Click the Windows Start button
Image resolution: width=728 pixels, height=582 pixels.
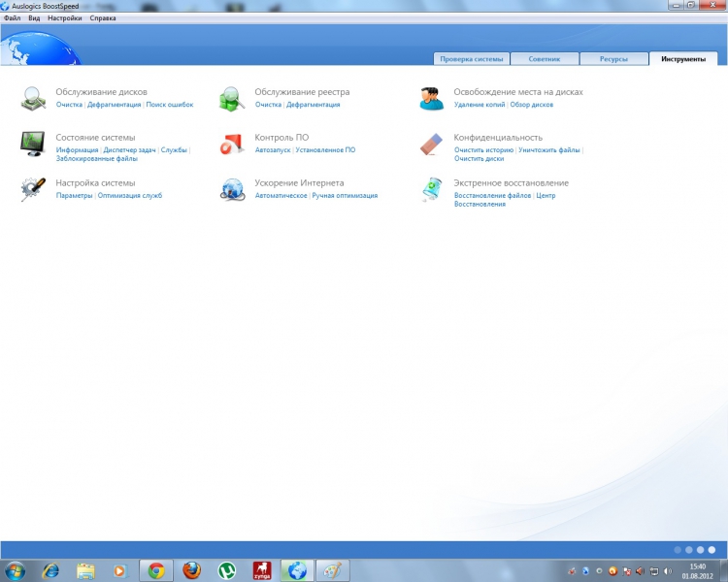[x=17, y=570]
